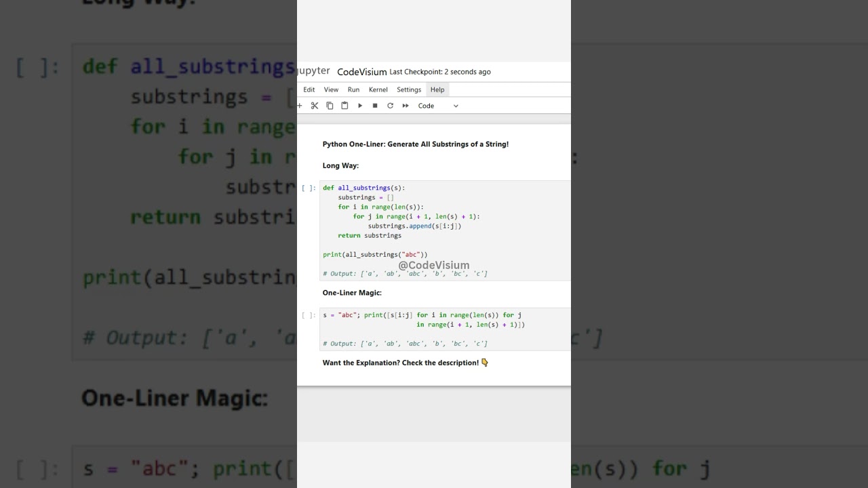Open the Kernel menu
Image resolution: width=868 pixels, height=488 pixels.
[x=378, y=89]
